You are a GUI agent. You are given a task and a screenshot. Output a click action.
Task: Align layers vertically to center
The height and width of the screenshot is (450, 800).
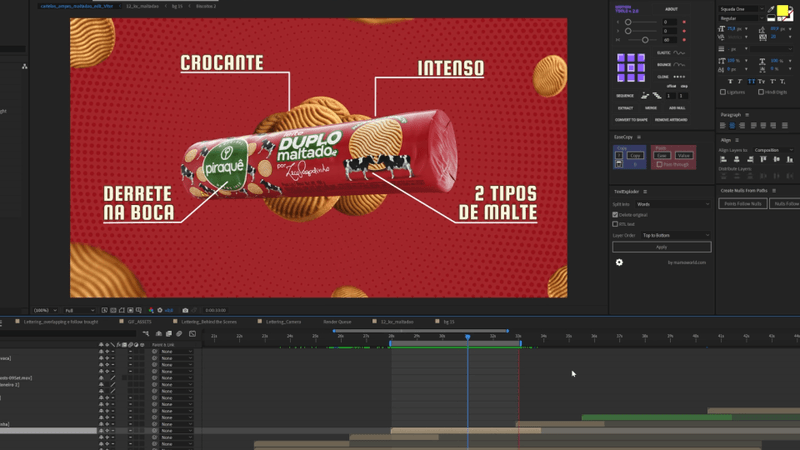pos(777,160)
